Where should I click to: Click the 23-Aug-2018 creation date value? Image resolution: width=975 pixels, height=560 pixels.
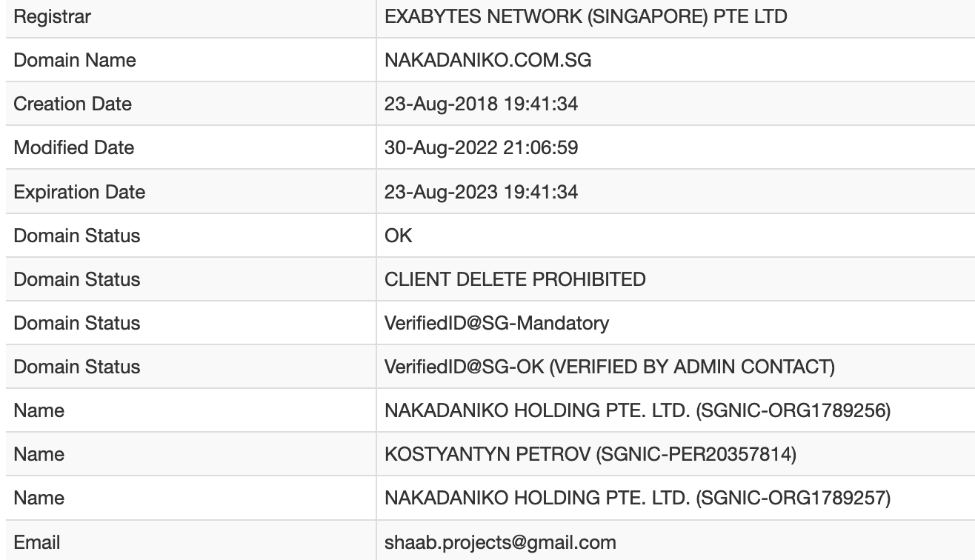481,104
